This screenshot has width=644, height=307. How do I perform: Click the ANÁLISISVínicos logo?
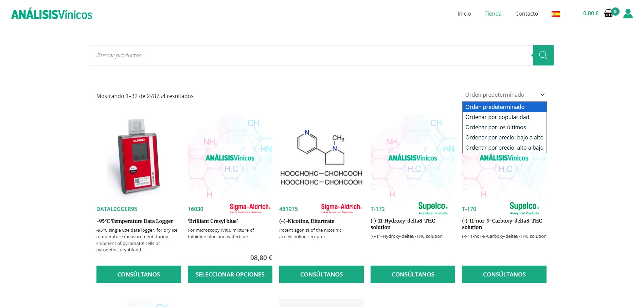pos(51,14)
